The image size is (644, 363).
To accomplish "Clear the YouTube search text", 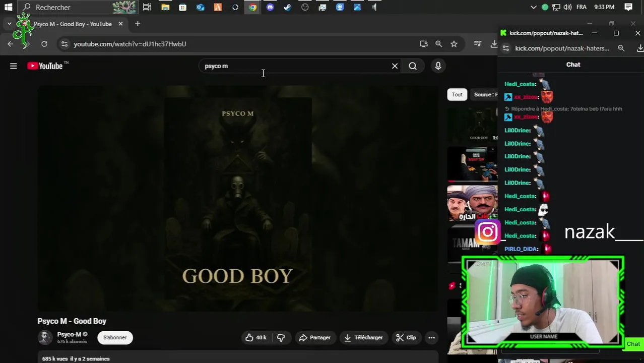I will 395,66.
